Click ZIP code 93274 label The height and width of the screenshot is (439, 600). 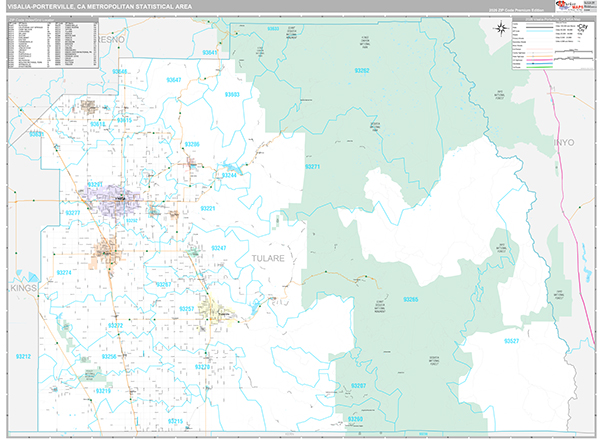pyautogui.click(x=63, y=272)
